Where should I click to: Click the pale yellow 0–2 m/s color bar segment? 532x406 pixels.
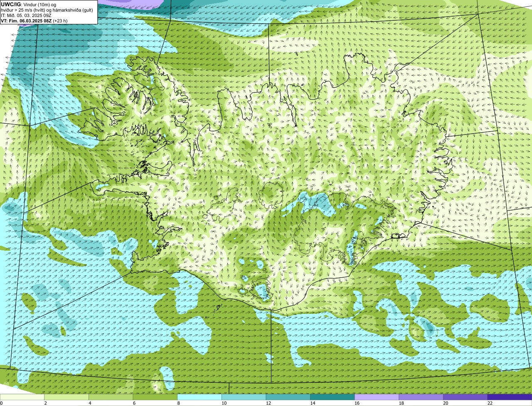(x=22, y=397)
